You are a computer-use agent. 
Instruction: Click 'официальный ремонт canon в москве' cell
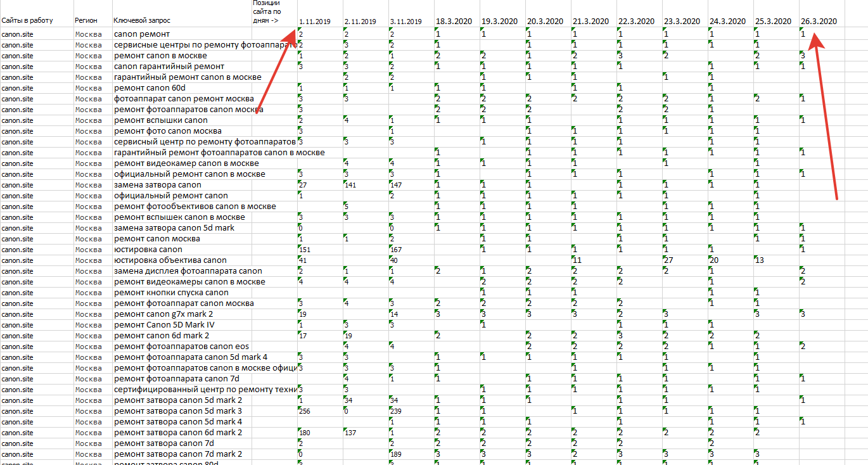coord(189,174)
